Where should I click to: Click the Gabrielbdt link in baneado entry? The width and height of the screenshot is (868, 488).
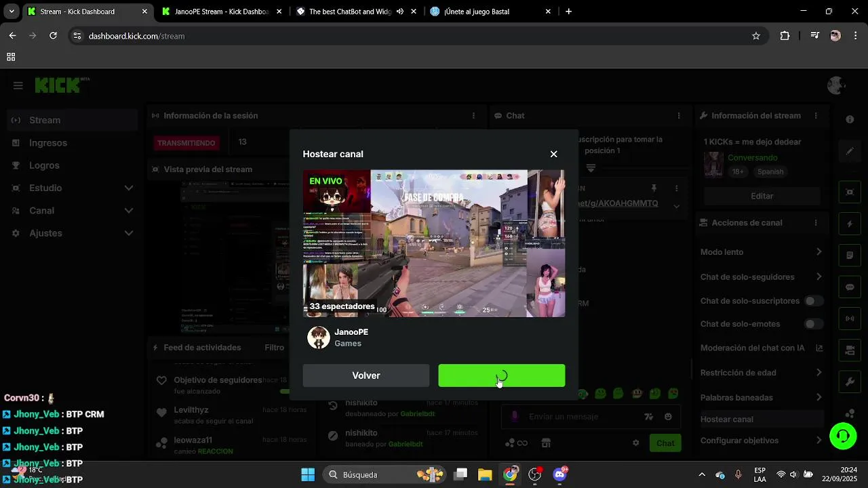(406, 444)
